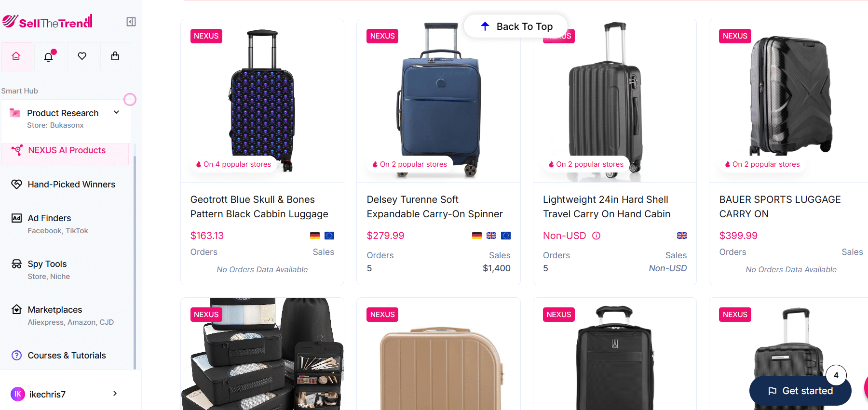Click the SellTheTrend logo
This screenshot has height=410, width=868.
click(47, 22)
